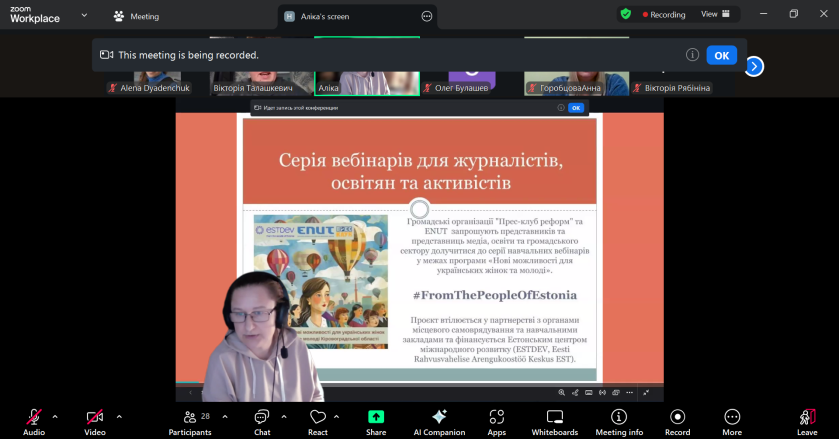The height and width of the screenshot is (439, 839).
Task: Click the Recording status indicator
Action: click(663, 14)
